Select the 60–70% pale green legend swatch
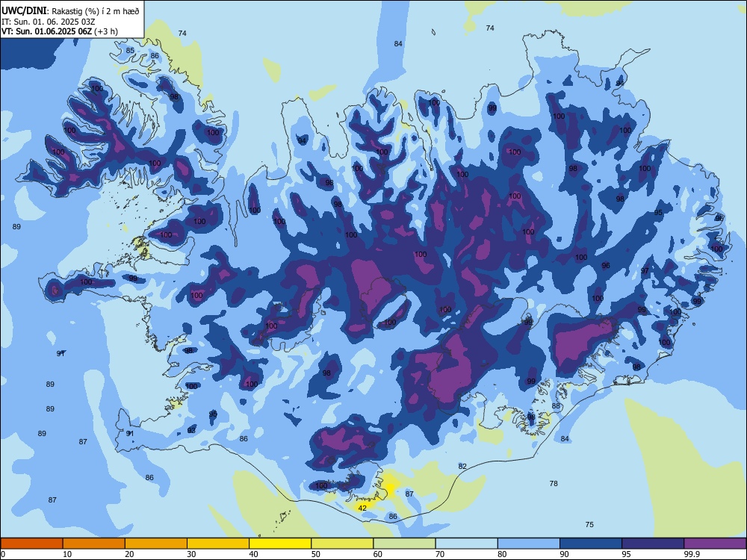 (x=404, y=544)
